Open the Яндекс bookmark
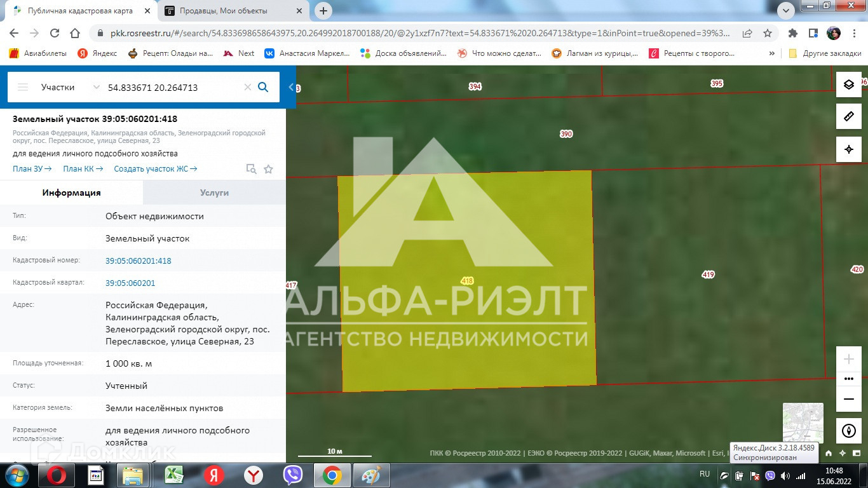The height and width of the screenshot is (488, 868). [97, 53]
